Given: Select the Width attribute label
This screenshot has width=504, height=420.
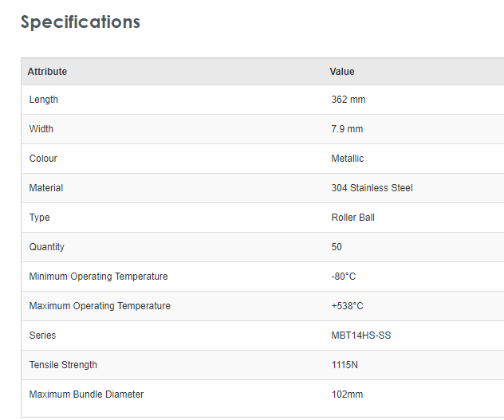Looking at the screenshot, I should click(x=41, y=129).
